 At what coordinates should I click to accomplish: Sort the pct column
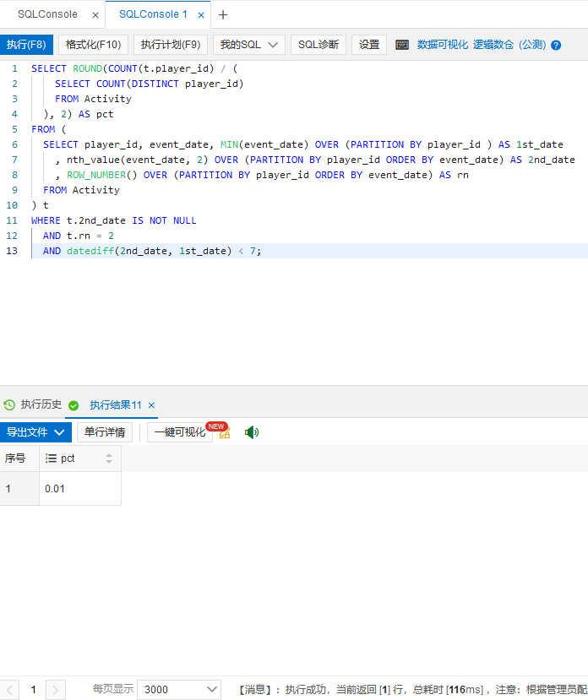109,459
